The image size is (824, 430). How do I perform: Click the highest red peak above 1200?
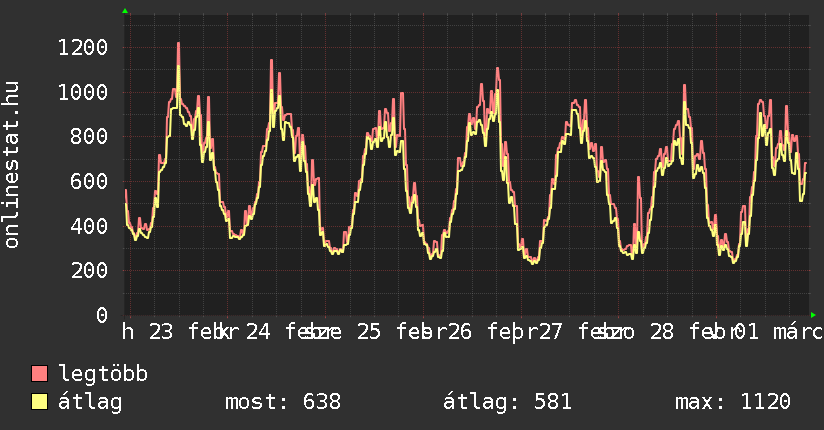178,44
